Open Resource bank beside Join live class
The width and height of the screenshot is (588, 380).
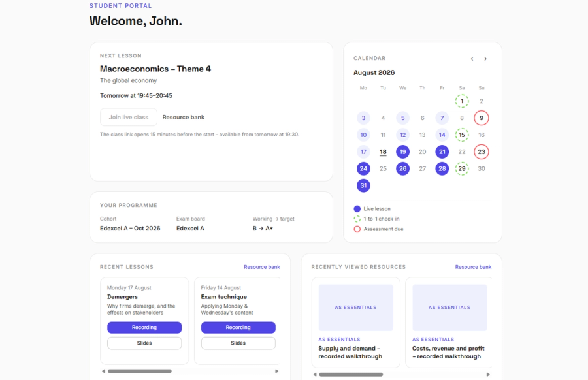point(184,118)
